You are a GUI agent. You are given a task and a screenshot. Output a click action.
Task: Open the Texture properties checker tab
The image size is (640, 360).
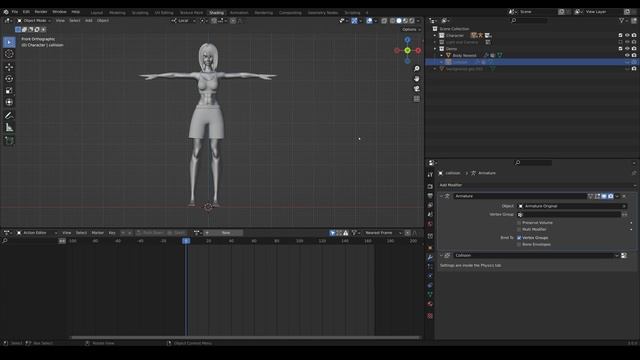tap(430, 316)
